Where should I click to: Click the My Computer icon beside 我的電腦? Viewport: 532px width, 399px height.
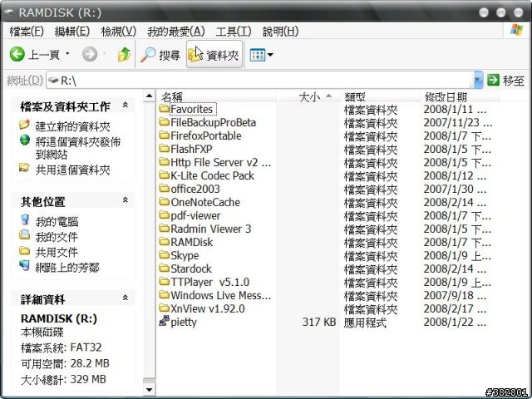(x=25, y=219)
